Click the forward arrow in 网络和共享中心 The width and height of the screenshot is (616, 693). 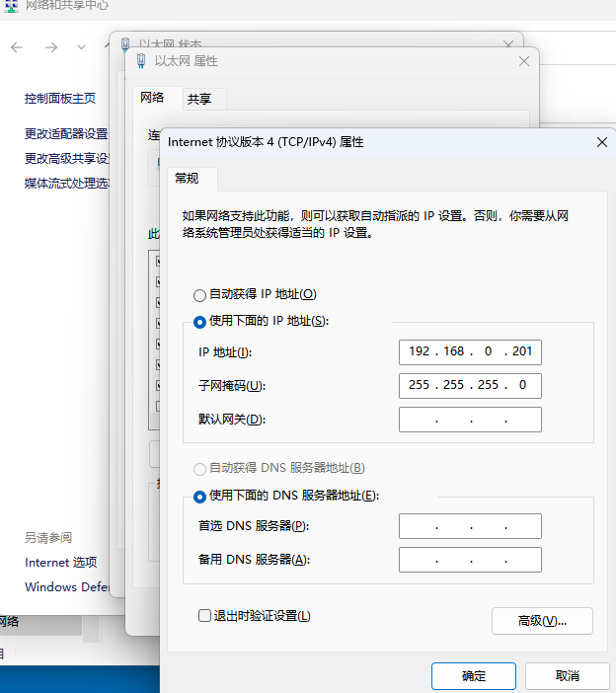coord(51,47)
